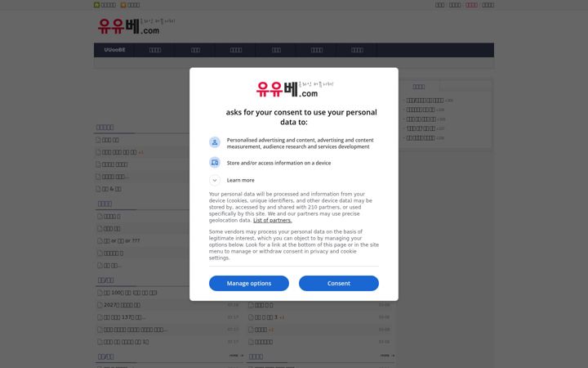Click the Consent button
The width and height of the screenshot is (588, 368).
[339, 283]
